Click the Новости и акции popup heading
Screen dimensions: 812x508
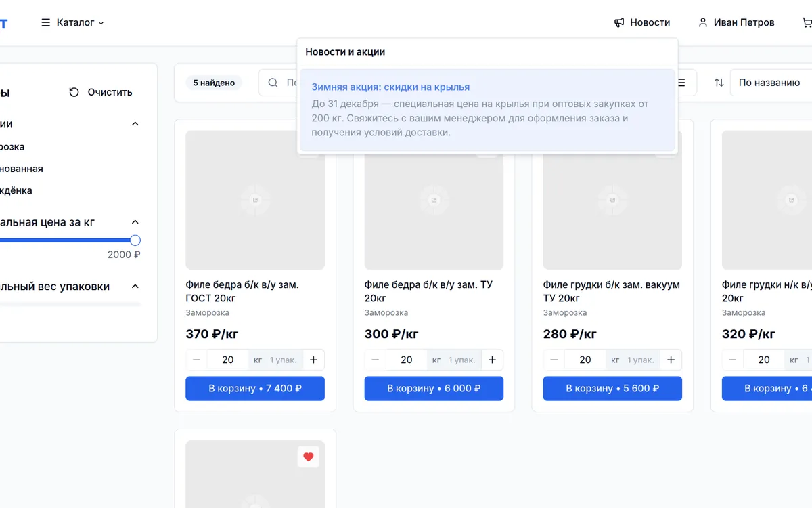345,51
